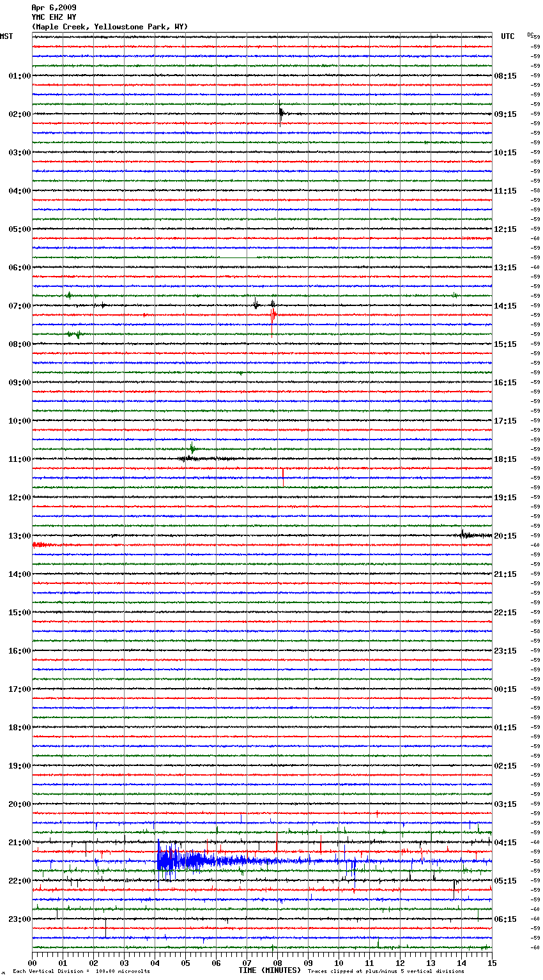Select the 02:00 MST row label

tap(20, 114)
